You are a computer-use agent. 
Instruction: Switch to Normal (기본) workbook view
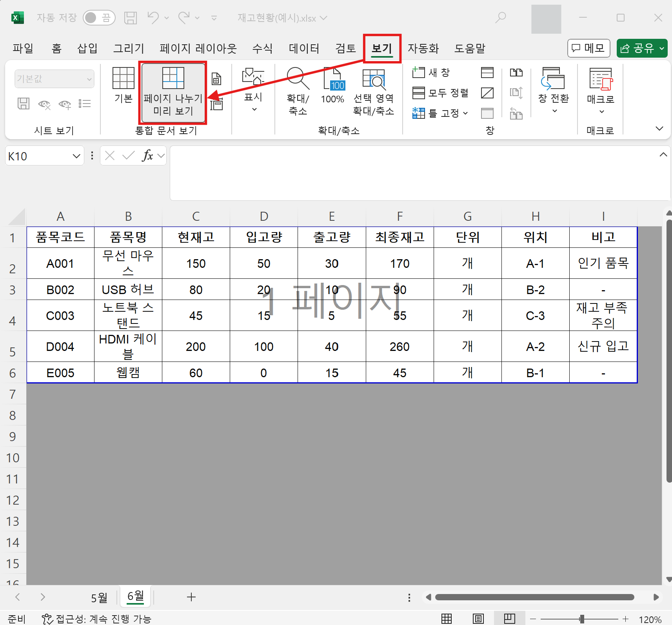point(123,85)
